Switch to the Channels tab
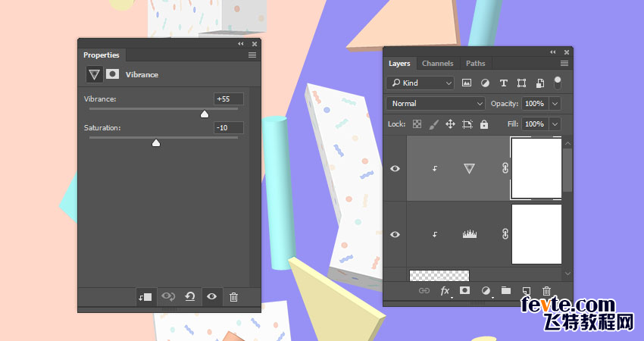This screenshot has height=341, width=644. click(x=437, y=63)
